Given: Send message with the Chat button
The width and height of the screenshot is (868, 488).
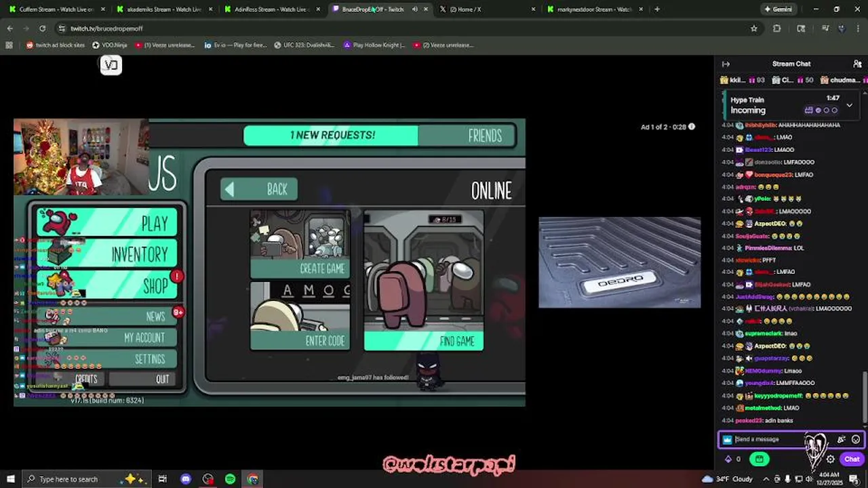Looking at the screenshot, I should point(852,459).
